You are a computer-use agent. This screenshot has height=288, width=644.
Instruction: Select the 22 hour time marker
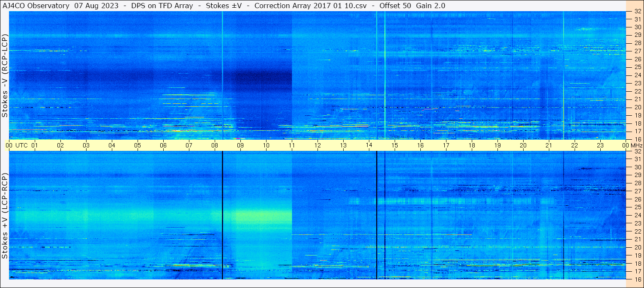[575, 145]
